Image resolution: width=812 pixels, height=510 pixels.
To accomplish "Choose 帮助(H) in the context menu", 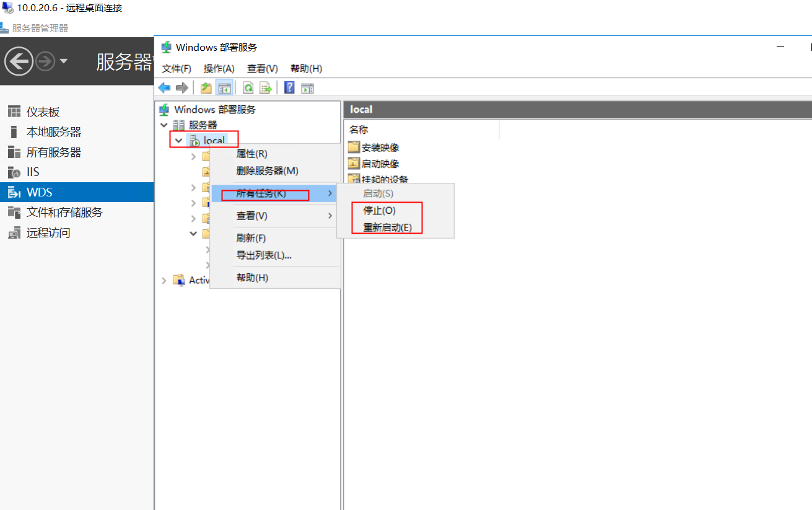I will coord(275,278).
